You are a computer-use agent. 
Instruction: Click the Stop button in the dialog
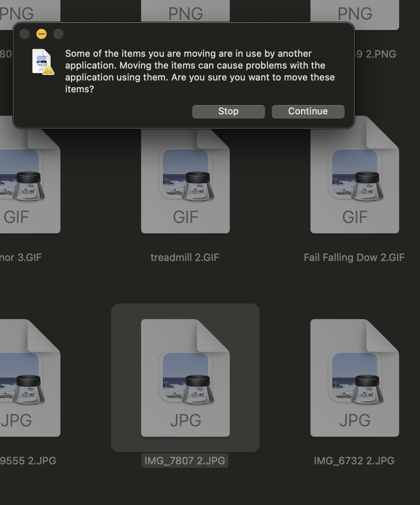[x=229, y=111]
